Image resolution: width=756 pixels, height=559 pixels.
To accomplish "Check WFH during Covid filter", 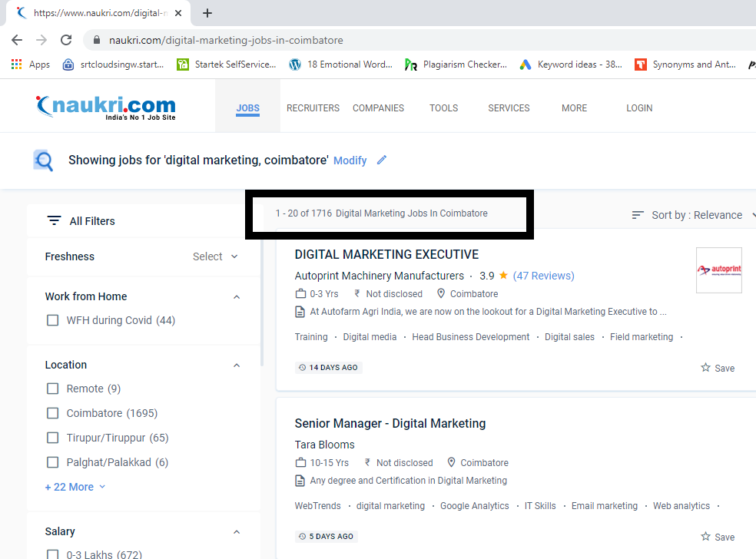I will (x=52, y=320).
